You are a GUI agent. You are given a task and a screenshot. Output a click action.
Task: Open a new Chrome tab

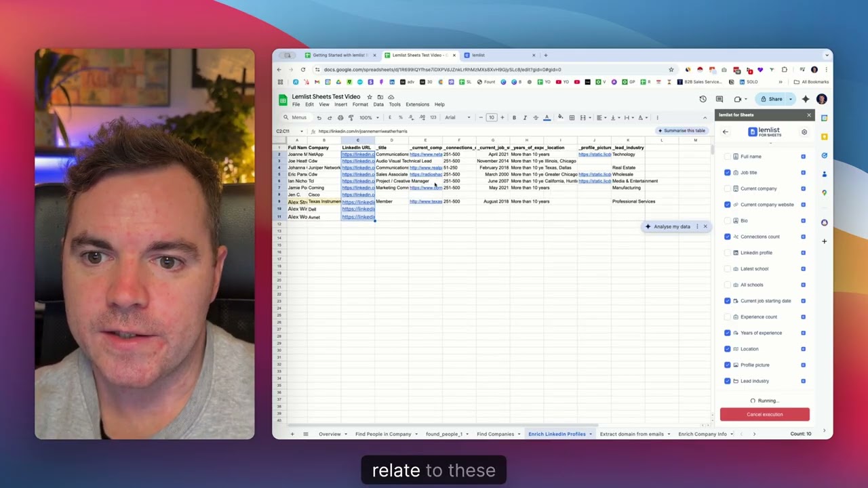[546, 55]
